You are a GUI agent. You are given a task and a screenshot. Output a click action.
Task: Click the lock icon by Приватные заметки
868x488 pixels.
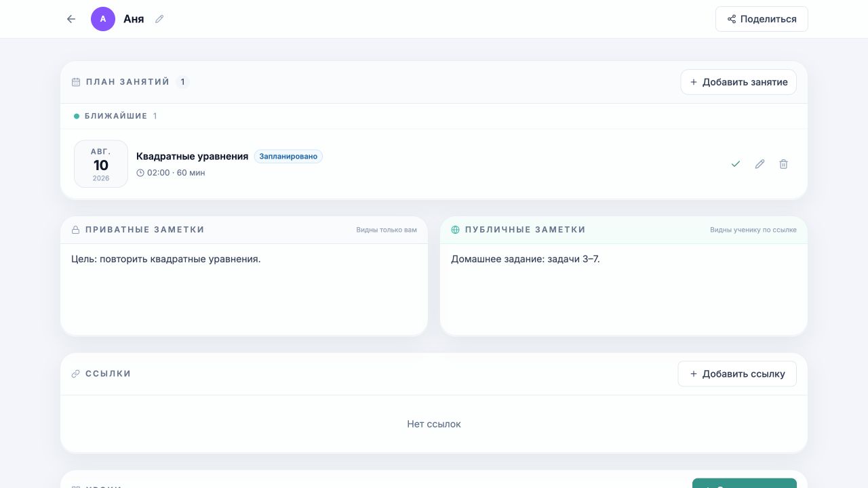pyautogui.click(x=76, y=230)
